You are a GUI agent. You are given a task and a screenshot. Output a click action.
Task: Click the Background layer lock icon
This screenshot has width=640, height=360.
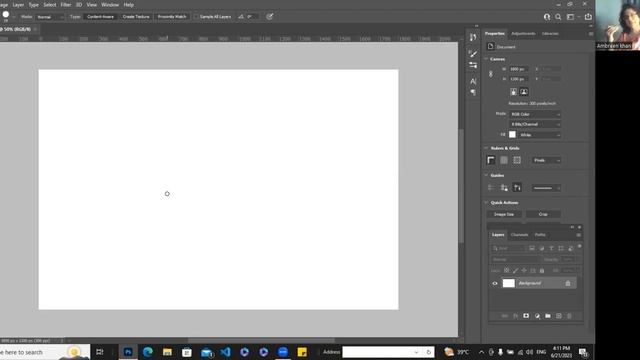point(568,283)
